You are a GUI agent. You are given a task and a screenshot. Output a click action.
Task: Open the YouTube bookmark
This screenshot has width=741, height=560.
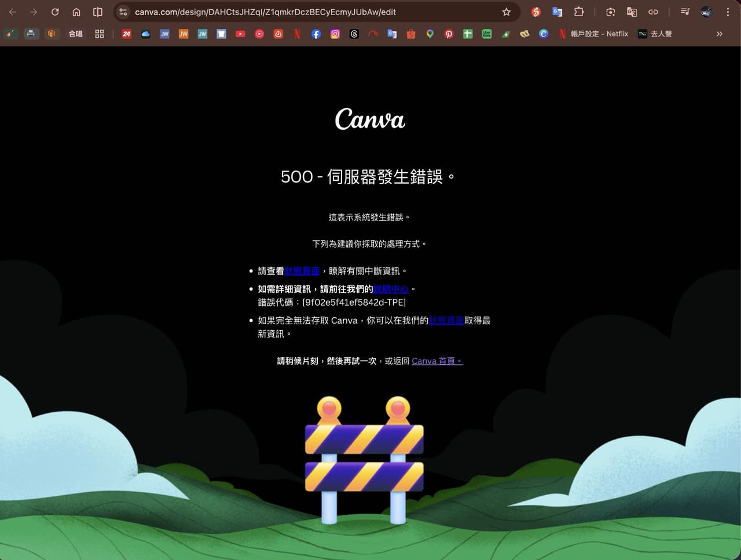pyautogui.click(x=240, y=34)
